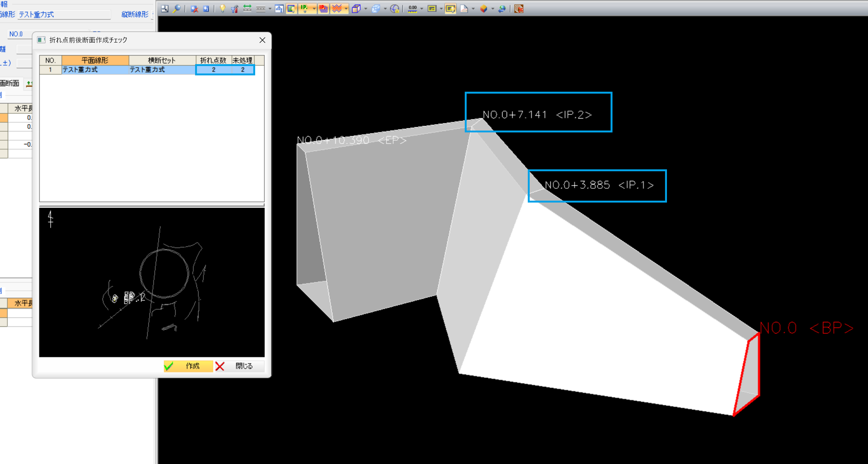
Task: Click the 縦断線形 label in background panel
Action: [135, 15]
